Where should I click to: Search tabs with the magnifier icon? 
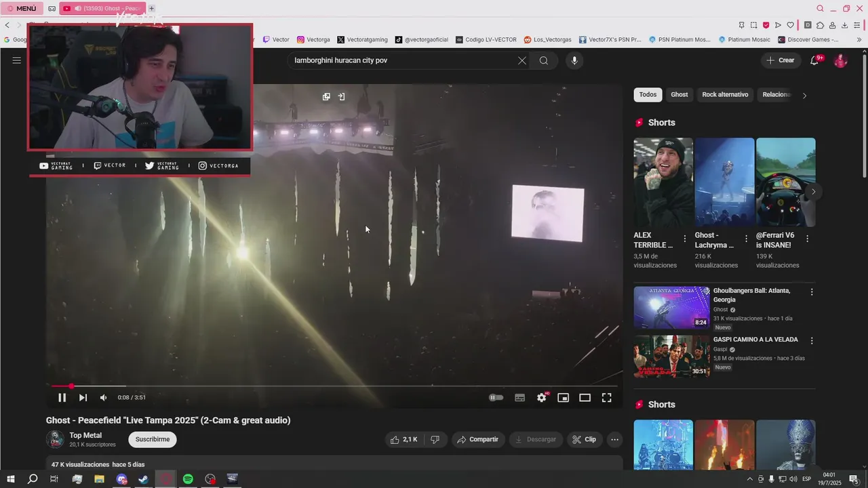820,8
